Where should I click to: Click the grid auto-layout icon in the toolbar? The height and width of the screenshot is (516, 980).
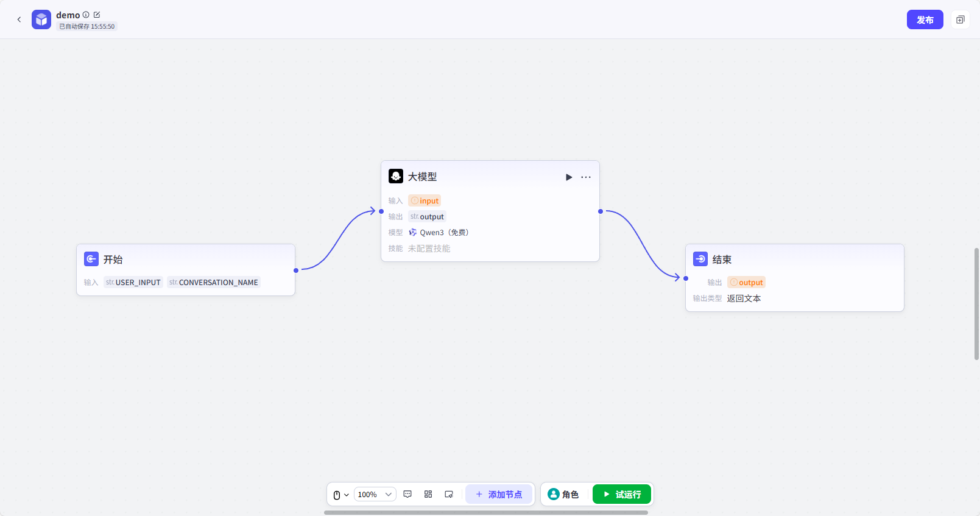tap(428, 494)
